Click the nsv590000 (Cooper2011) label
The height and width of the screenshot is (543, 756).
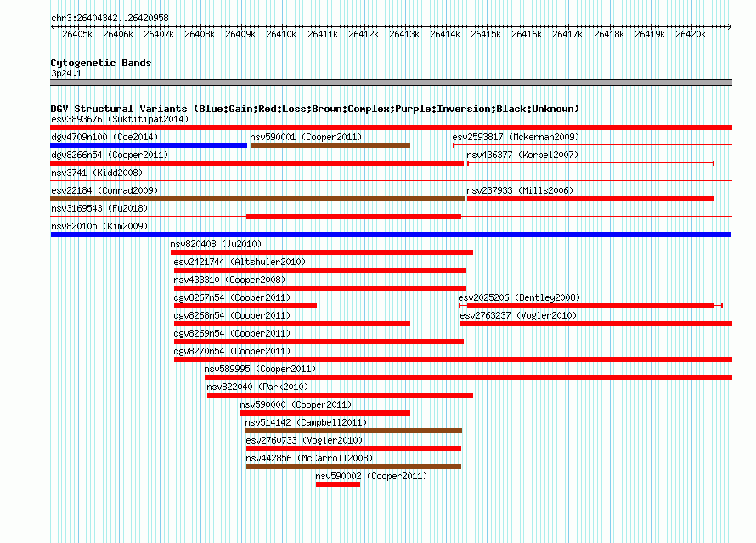(296, 404)
